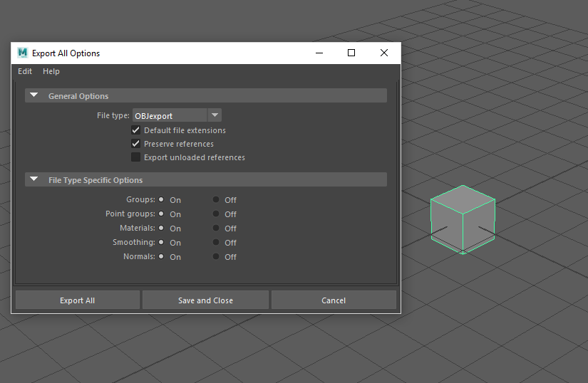Cancel the export options dialog

(334, 300)
